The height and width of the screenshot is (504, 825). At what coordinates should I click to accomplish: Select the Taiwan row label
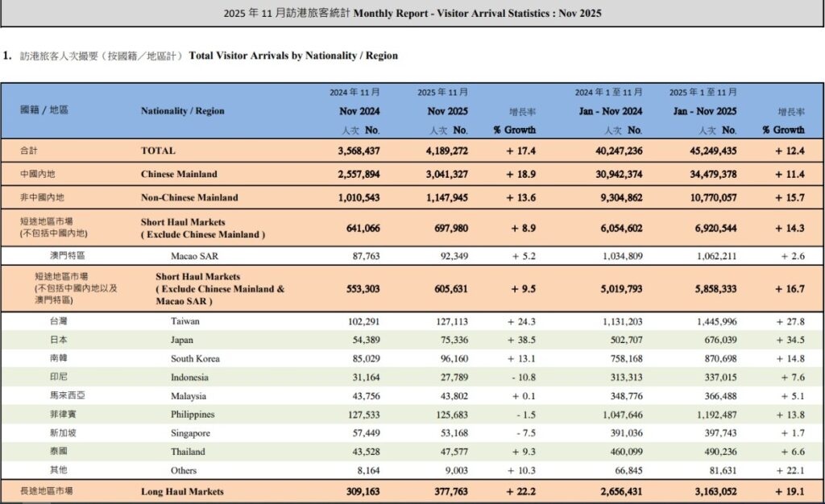(x=186, y=321)
